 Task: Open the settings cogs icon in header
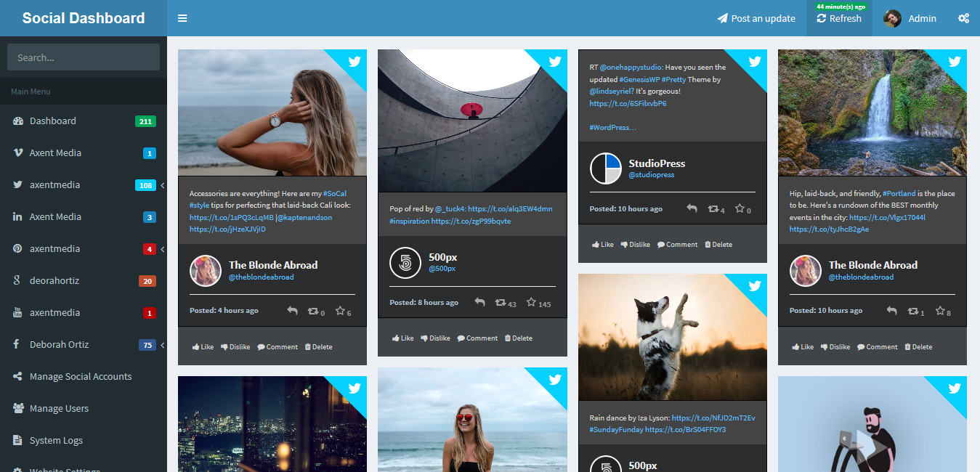963,18
